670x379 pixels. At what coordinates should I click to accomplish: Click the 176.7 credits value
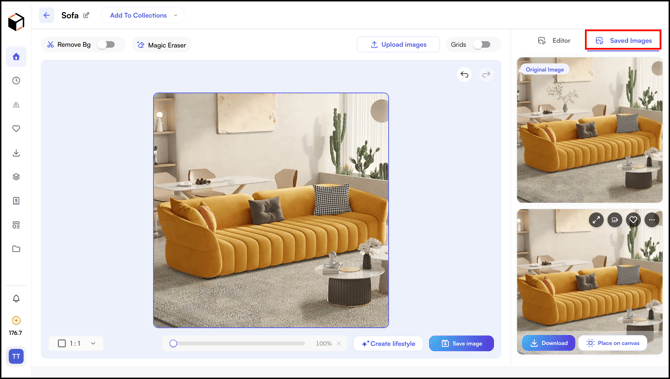pyautogui.click(x=15, y=333)
